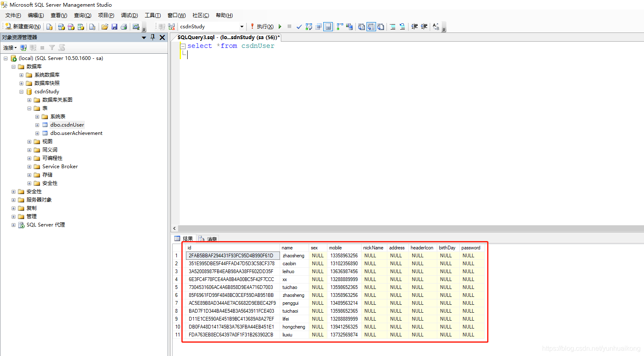
Task: Open the database dropdown showing csdnStudy
Action: tap(243, 26)
